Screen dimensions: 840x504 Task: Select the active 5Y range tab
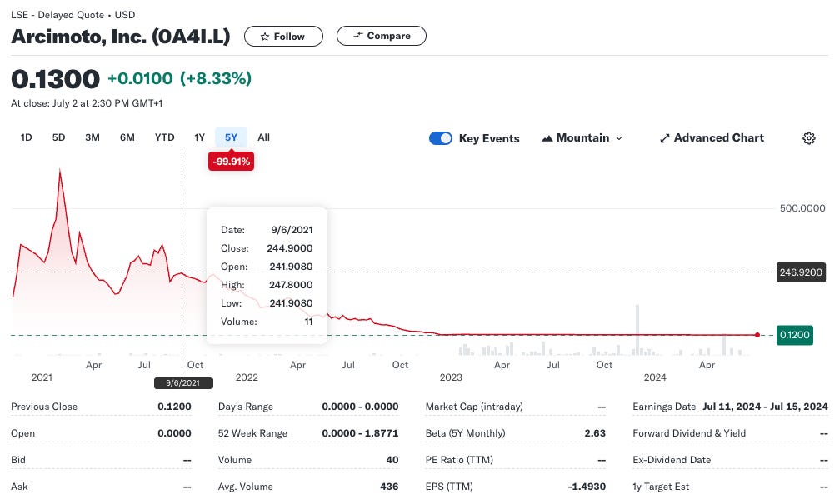[231, 137]
